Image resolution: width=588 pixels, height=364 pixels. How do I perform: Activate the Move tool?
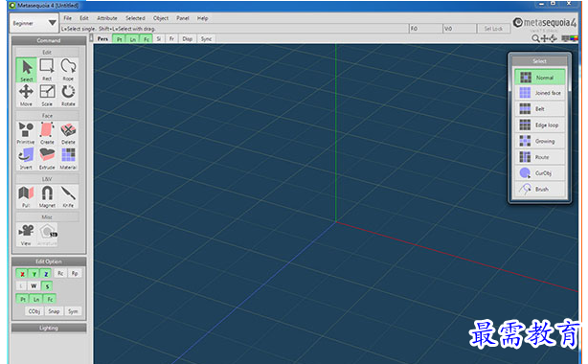[x=26, y=95]
